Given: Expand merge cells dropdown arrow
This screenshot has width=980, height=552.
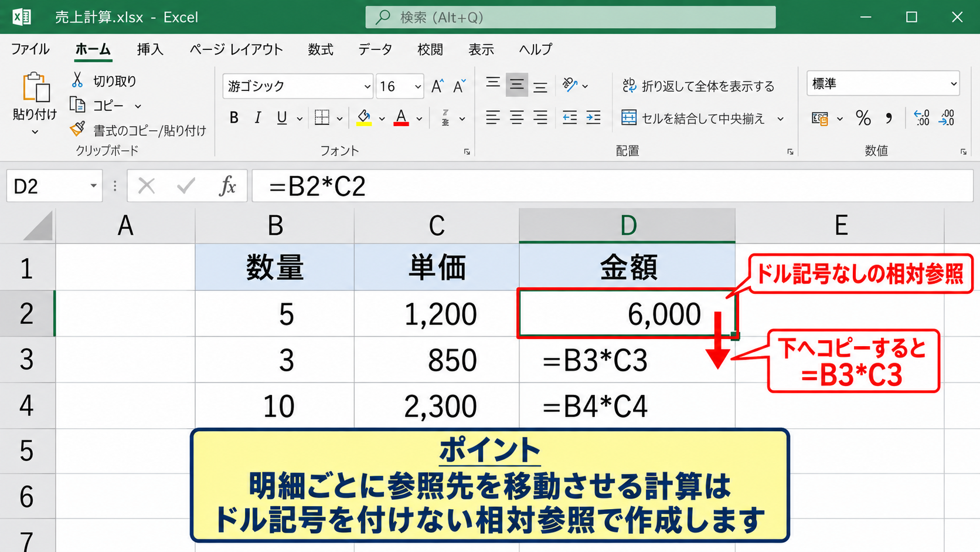Looking at the screenshot, I should [x=780, y=119].
